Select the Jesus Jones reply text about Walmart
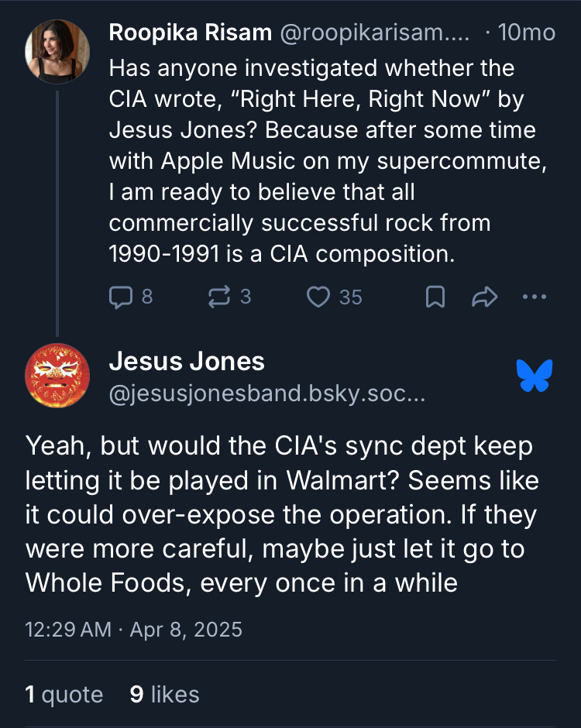Viewport: 581px width, 728px height. pos(280,514)
